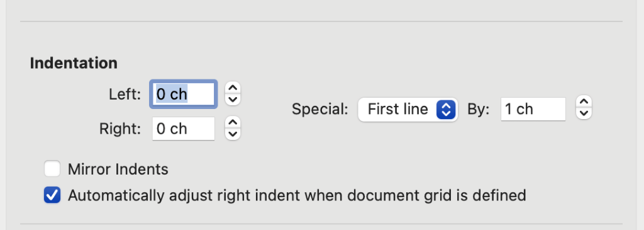The height and width of the screenshot is (230, 644).
Task: Click the Special: label
Action: [x=320, y=110]
